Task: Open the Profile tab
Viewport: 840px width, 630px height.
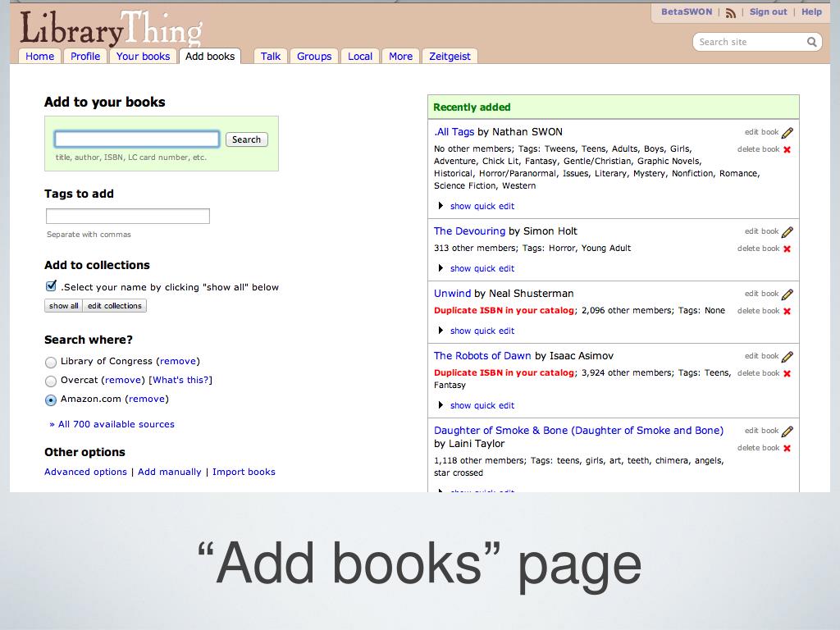Action: (x=85, y=57)
